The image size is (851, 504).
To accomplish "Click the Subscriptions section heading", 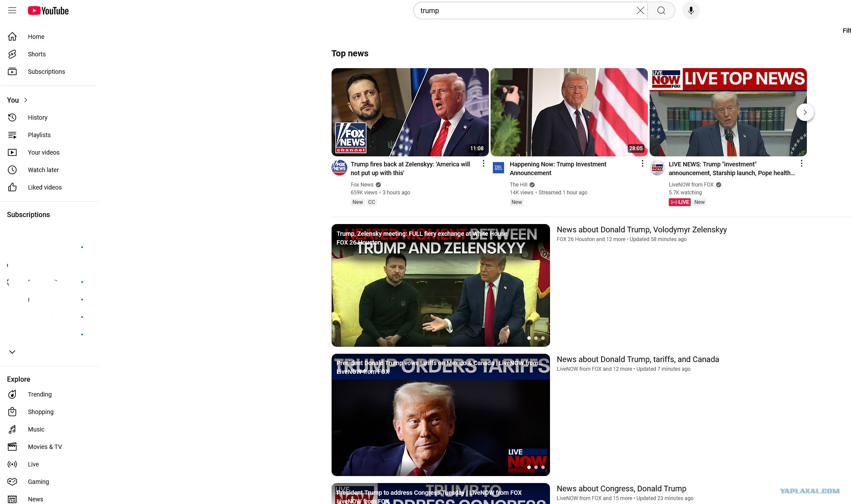I will (x=28, y=215).
